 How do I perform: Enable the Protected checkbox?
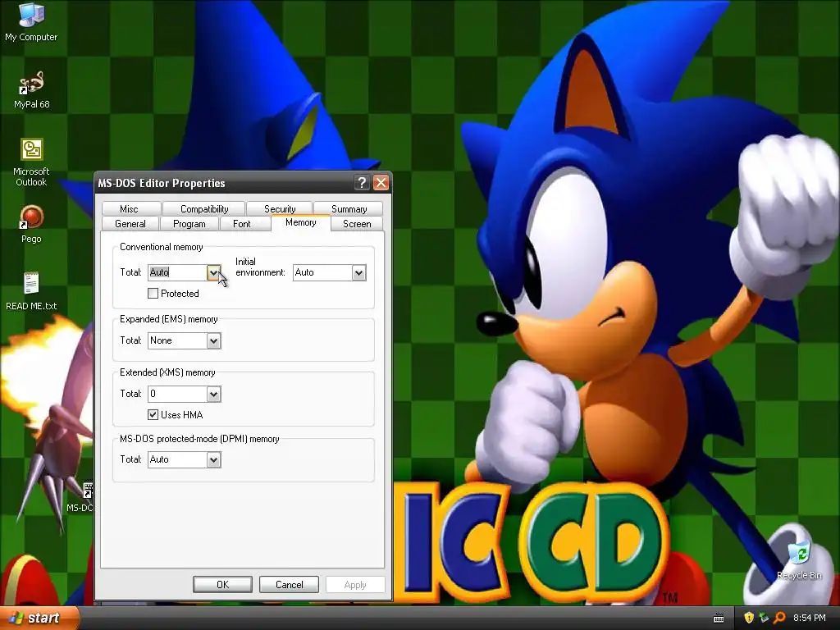click(153, 293)
